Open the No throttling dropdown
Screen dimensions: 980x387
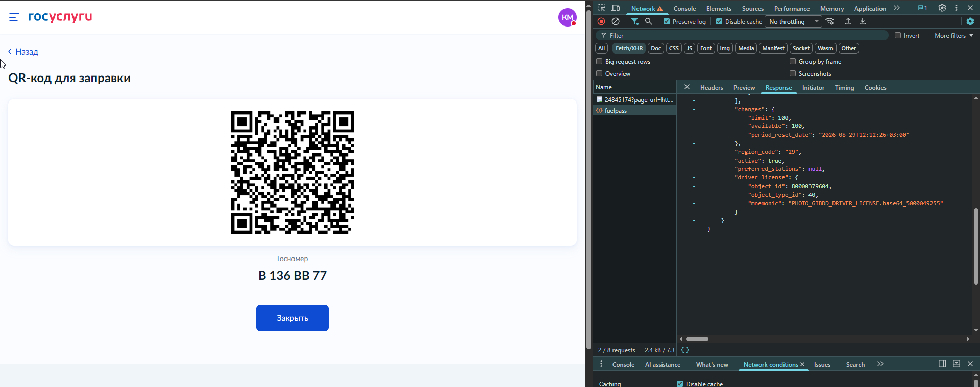tap(793, 21)
